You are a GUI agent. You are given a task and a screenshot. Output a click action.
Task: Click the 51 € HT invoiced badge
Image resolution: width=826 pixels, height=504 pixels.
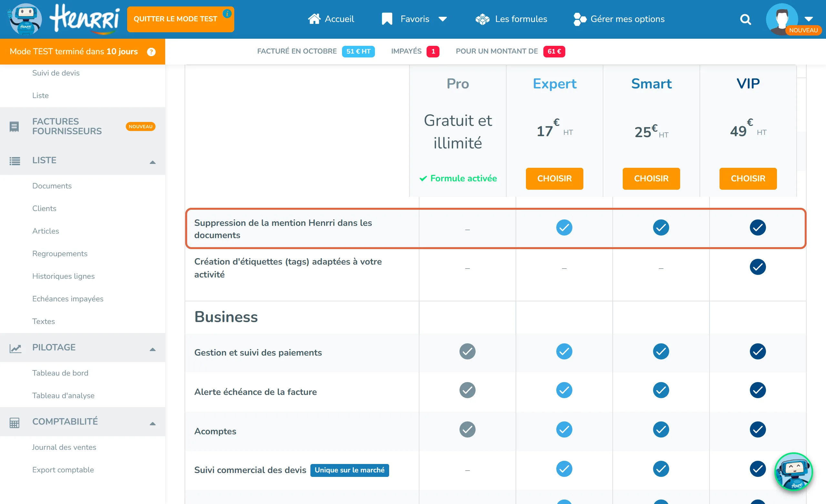point(358,51)
